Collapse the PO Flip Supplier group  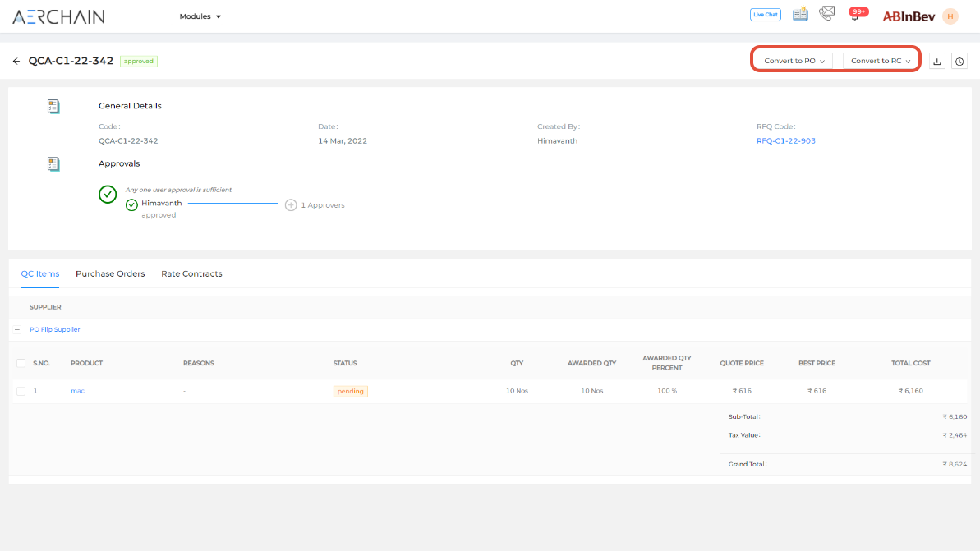pos(17,329)
